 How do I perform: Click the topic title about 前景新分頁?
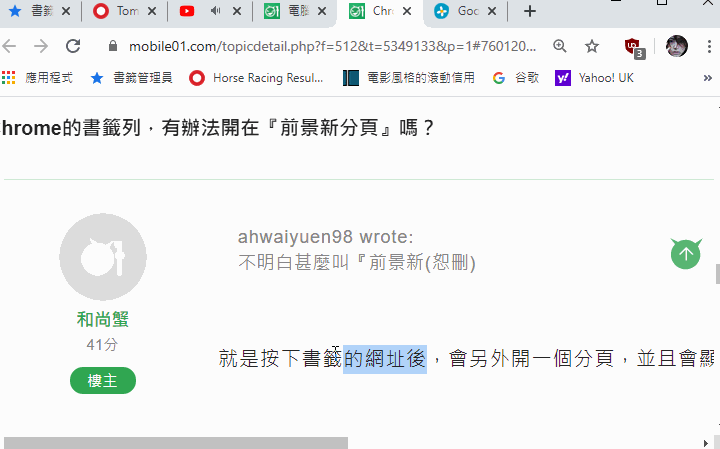(218, 128)
